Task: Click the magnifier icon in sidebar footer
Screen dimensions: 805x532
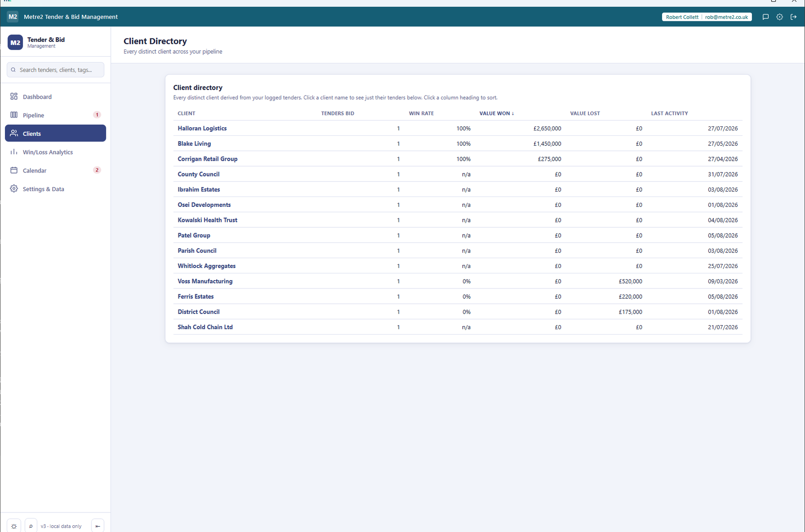Action: (x=31, y=526)
